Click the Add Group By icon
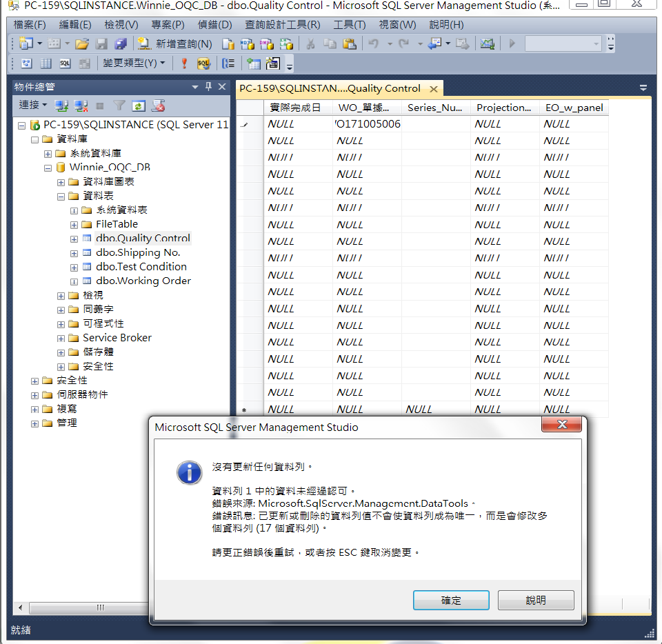The width and height of the screenshot is (662, 644). 228,63
